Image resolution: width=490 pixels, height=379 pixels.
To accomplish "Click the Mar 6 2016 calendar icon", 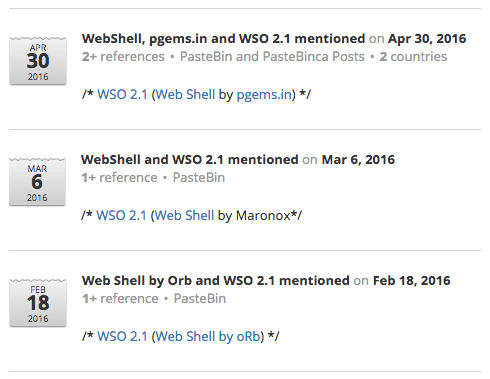I will 37,182.
